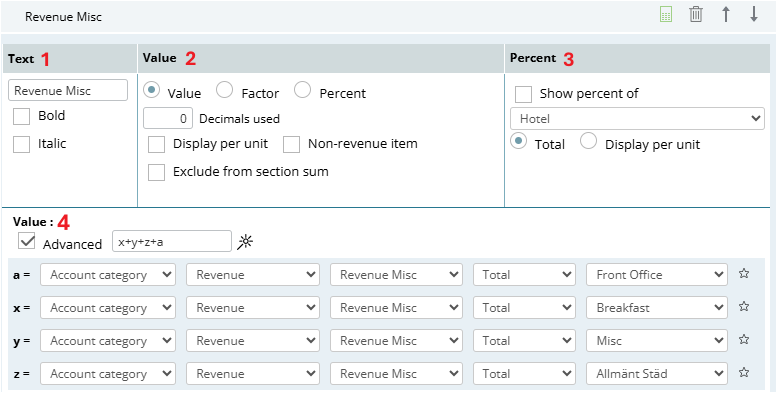Move Revenue Misc row down
This screenshot has width=776, height=398.
pyautogui.click(x=754, y=14)
